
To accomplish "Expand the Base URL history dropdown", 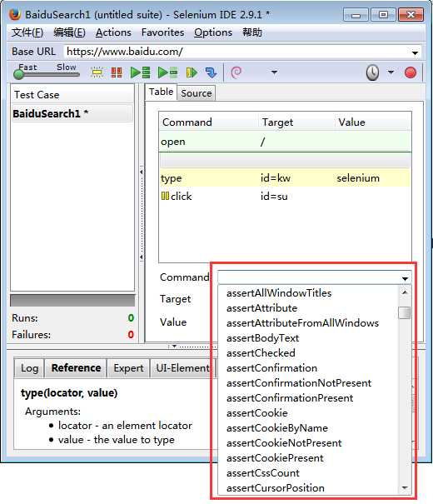I will [x=415, y=52].
